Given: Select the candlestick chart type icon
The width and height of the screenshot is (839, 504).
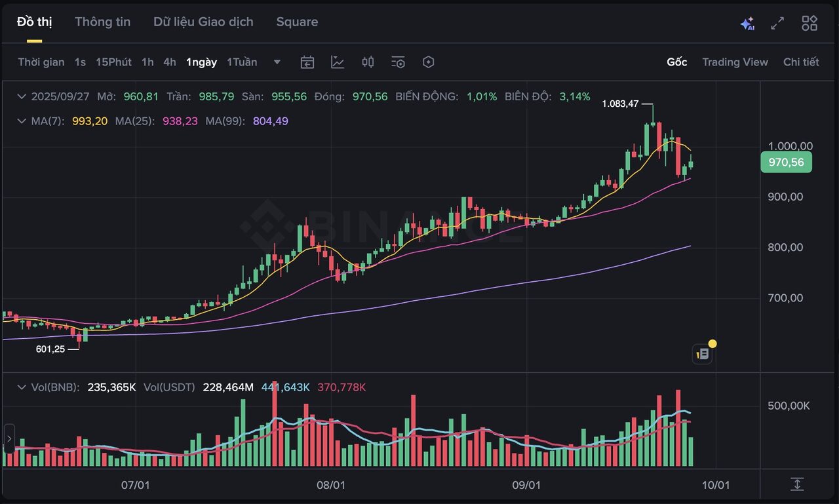Looking at the screenshot, I should pyautogui.click(x=368, y=62).
